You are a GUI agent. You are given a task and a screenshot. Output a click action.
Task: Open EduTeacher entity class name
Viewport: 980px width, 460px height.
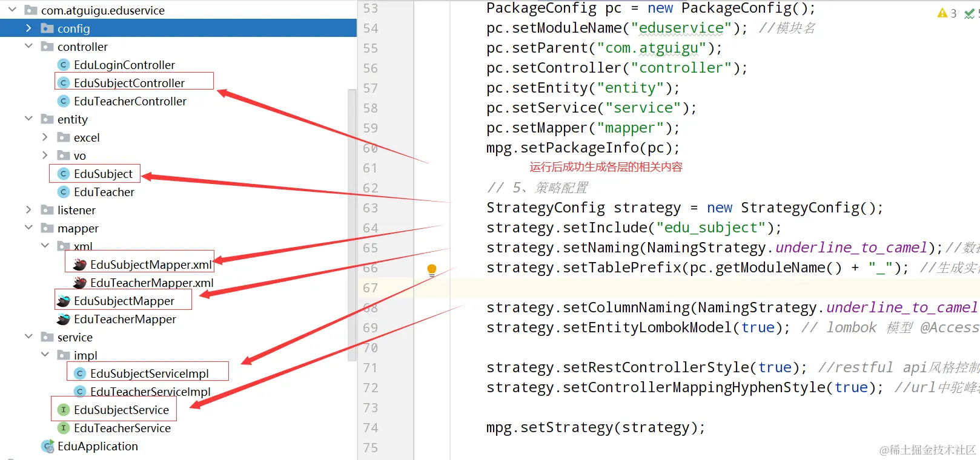[104, 192]
